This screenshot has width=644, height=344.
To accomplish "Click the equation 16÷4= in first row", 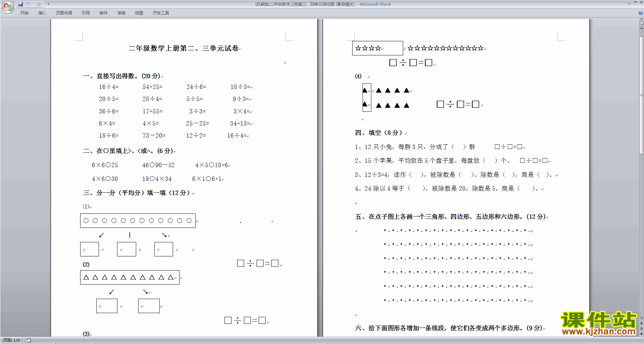I will coord(109,87).
